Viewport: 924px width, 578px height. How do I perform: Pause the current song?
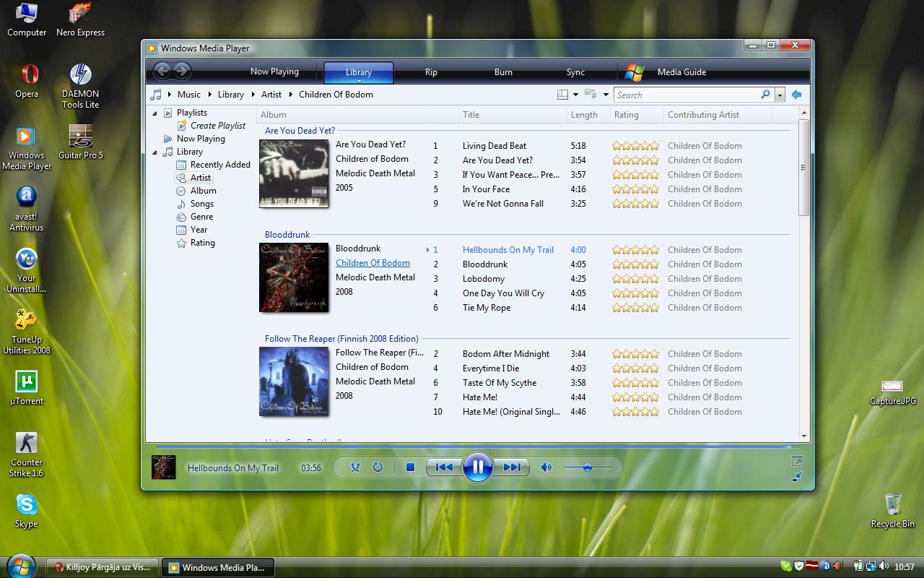tap(477, 467)
